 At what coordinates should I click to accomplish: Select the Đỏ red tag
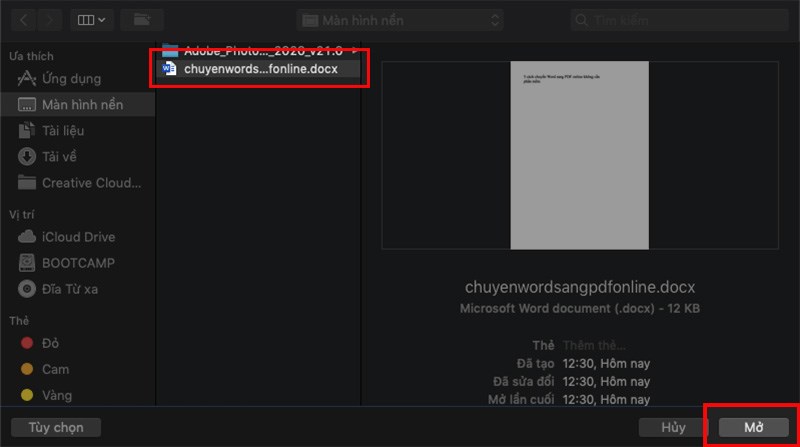tap(78, 343)
